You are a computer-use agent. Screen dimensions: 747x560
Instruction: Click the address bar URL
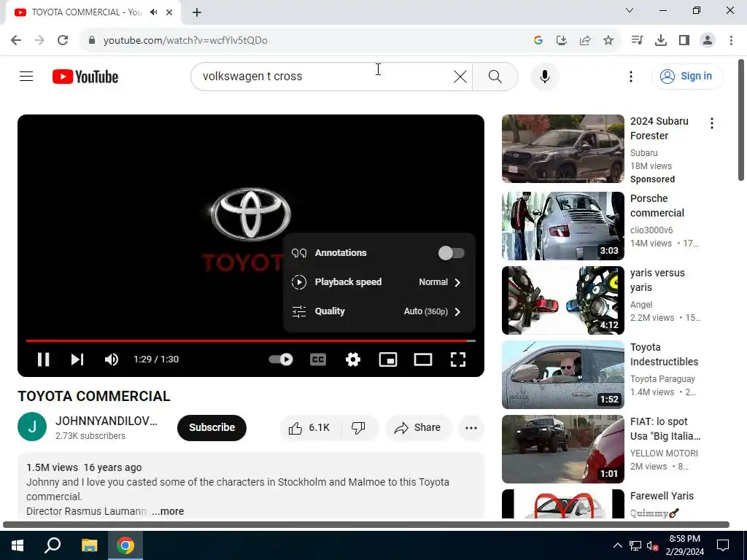click(185, 41)
